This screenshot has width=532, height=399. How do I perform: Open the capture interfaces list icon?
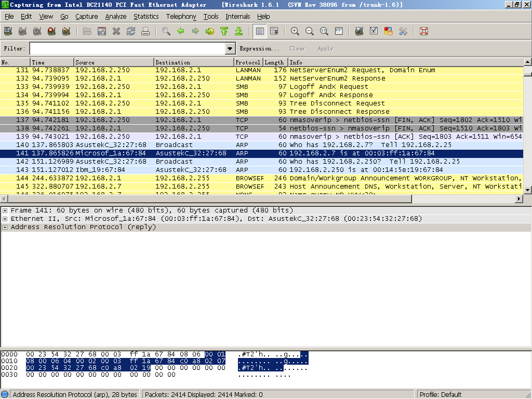pos(8,32)
